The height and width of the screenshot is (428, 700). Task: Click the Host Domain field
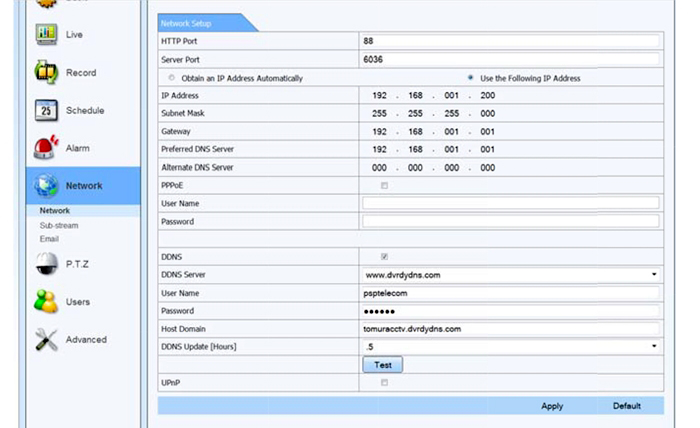(x=511, y=329)
